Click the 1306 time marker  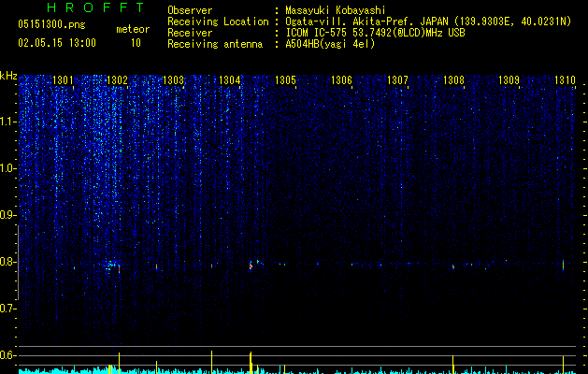(x=341, y=80)
